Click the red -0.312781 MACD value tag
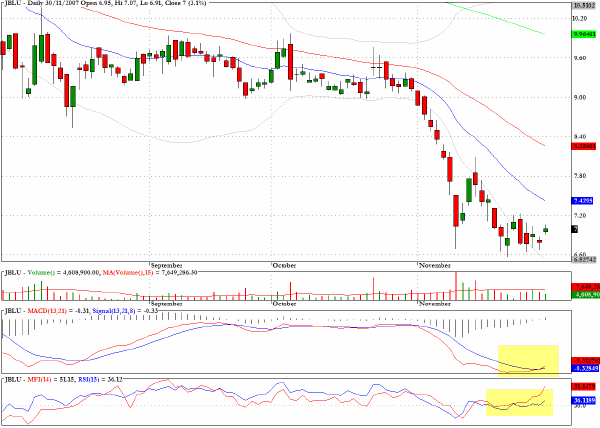 pyautogui.click(x=585, y=361)
